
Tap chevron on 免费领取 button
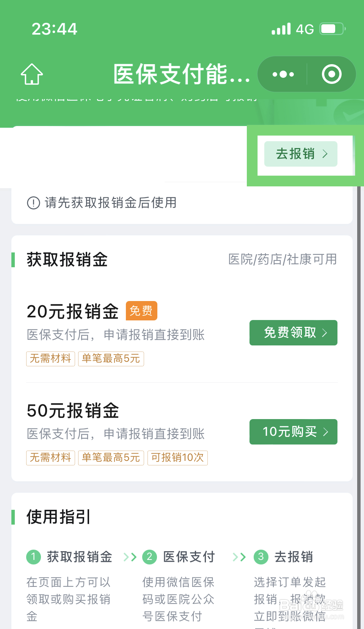pos(325,333)
